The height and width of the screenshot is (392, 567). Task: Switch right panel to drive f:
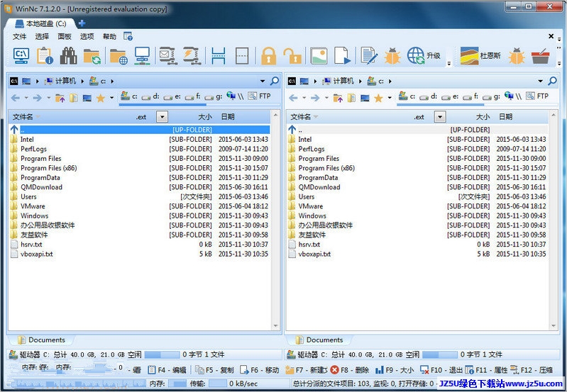pyautogui.click(x=471, y=96)
